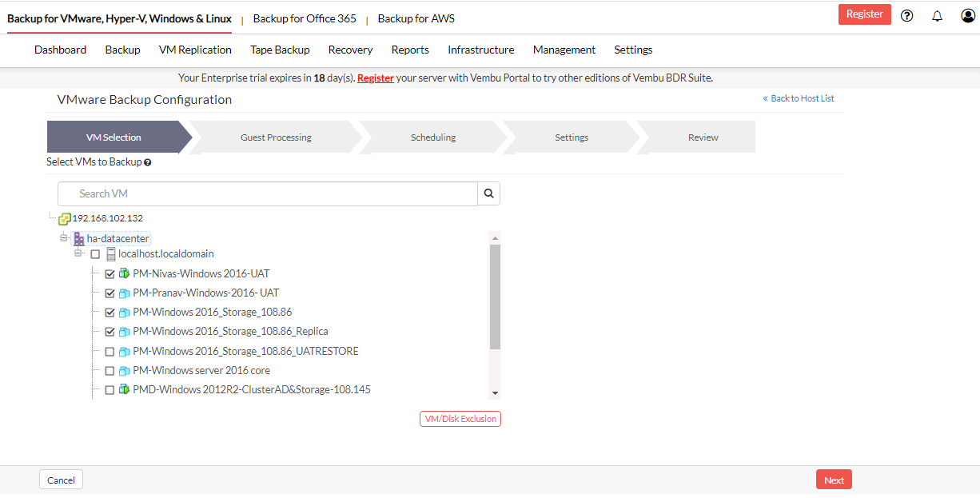Screen dimensions: 980x498
Task: Uncheck PM-Pranav-Windows-2016- UAT checkbox
Action: (x=110, y=293)
